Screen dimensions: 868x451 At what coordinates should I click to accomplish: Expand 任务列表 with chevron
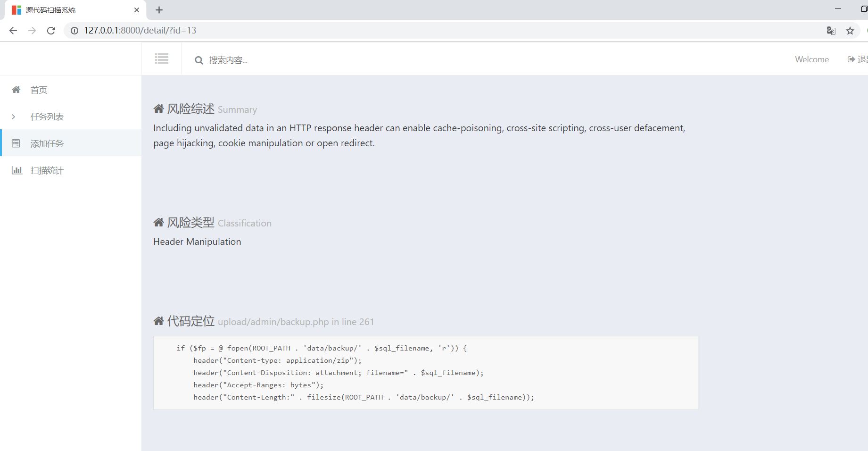13,117
